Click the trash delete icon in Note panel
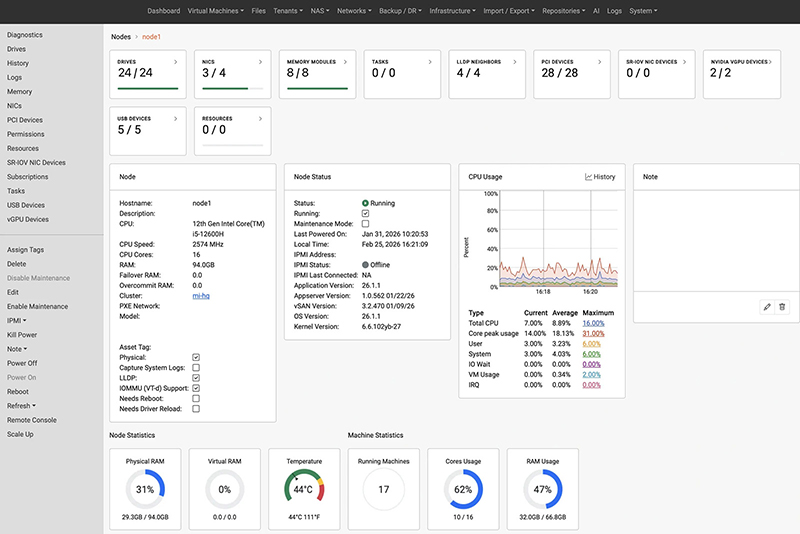This screenshot has height=534, width=800. tap(782, 307)
